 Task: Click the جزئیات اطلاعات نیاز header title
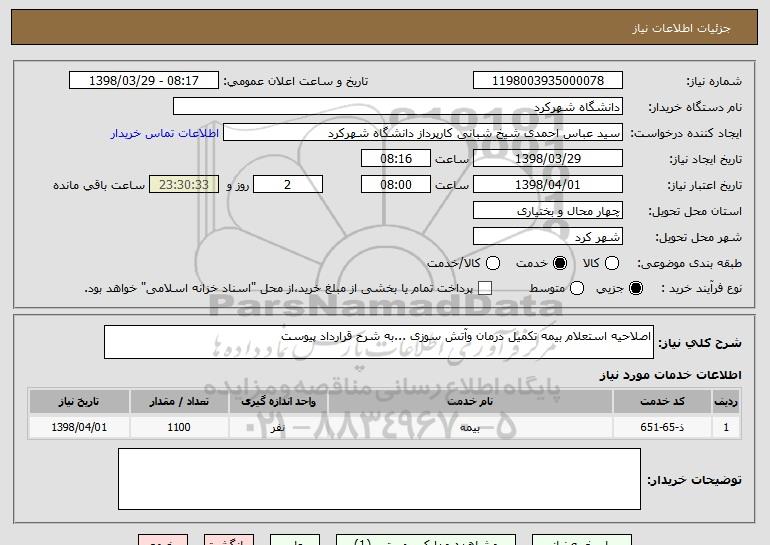681,28
